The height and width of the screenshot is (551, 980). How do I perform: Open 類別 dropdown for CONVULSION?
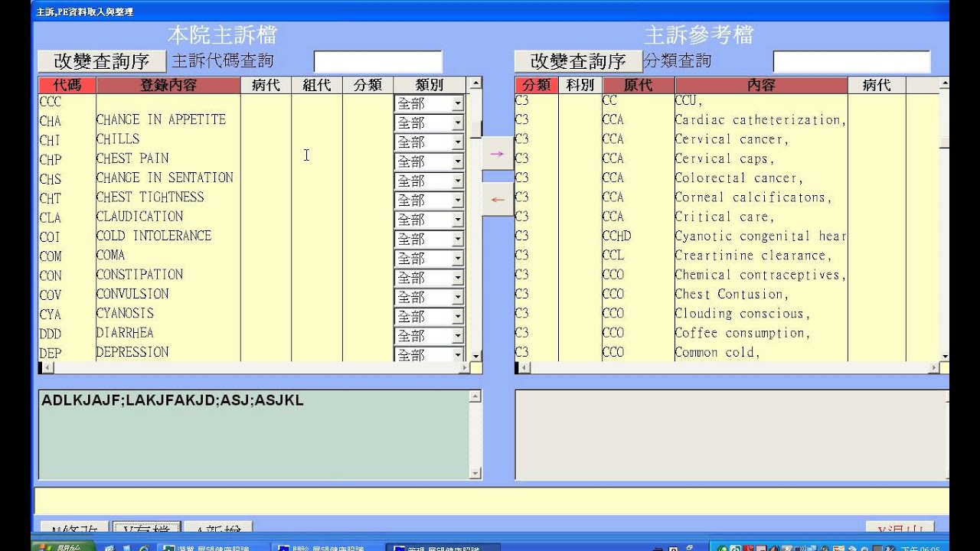click(x=458, y=297)
